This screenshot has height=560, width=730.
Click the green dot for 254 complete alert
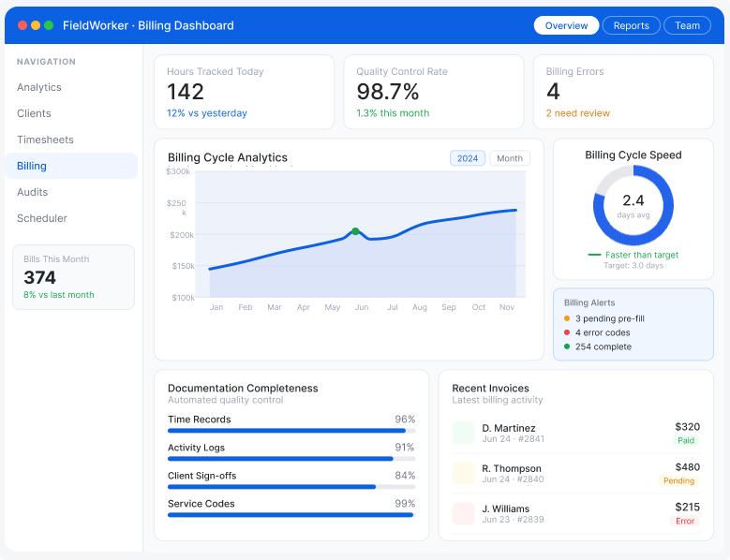567,346
